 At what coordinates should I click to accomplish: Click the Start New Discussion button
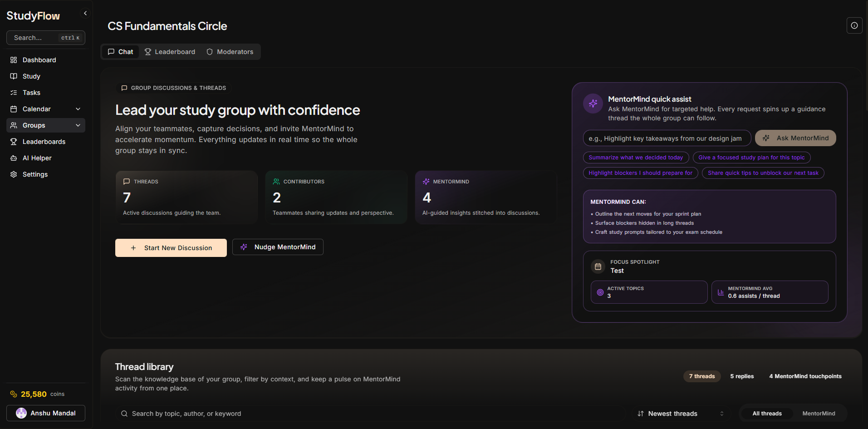click(171, 247)
